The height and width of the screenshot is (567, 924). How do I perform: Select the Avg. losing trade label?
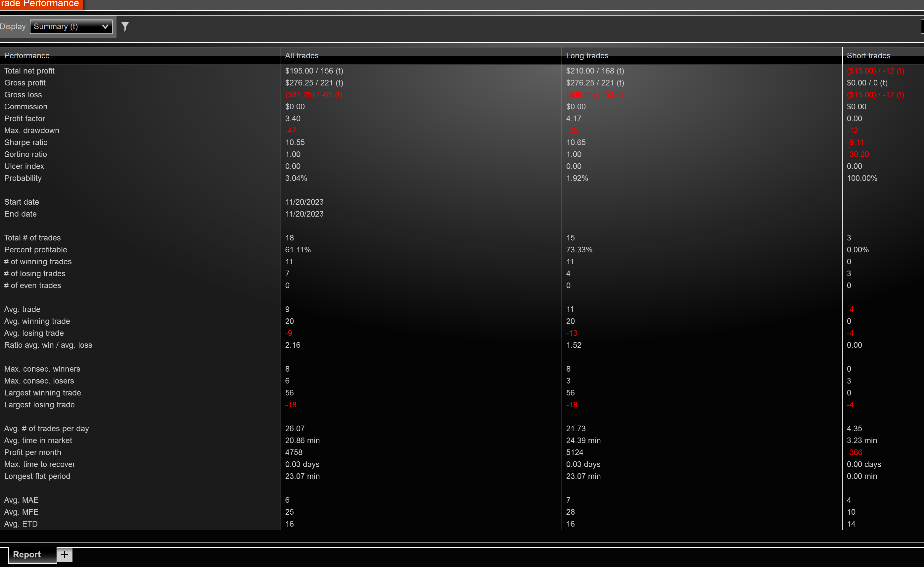pyautogui.click(x=34, y=334)
